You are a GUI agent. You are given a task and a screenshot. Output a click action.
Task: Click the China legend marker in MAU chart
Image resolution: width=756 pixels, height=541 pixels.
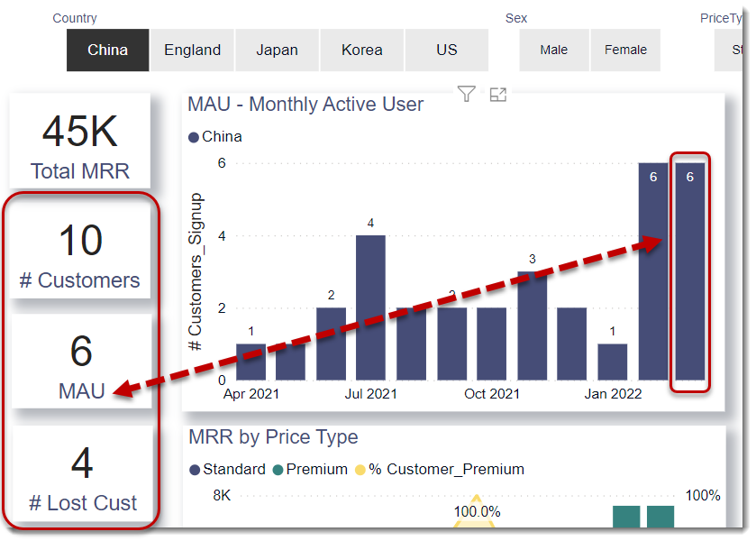tap(194, 138)
